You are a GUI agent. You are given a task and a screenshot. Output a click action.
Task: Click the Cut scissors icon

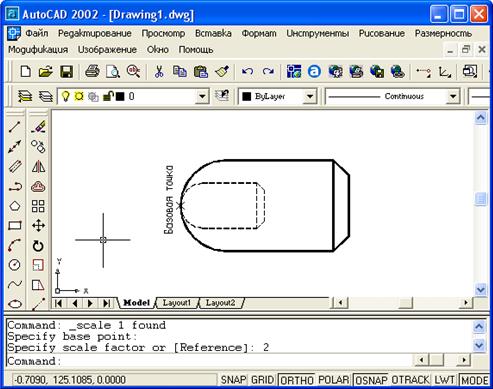[x=159, y=72]
